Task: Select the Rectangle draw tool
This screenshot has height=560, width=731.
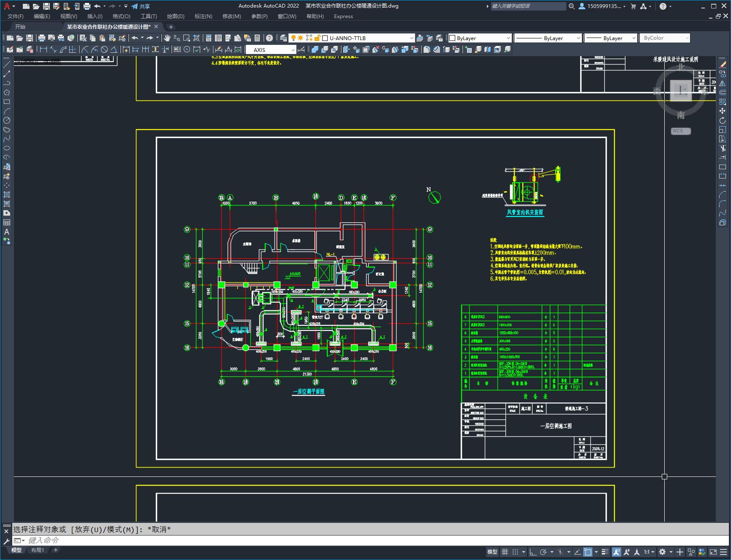Action: click(7, 102)
